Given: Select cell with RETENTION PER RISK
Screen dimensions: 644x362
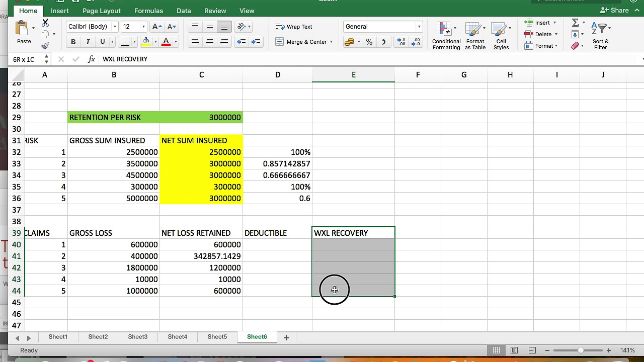Looking at the screenshot, I should (114, 117).
